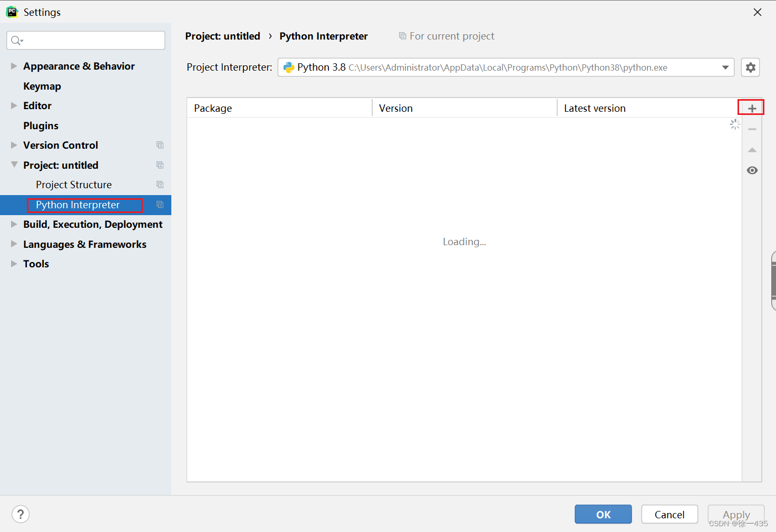
Task: Click the project-level icon beside Version Control
Action: pos(160,145)
